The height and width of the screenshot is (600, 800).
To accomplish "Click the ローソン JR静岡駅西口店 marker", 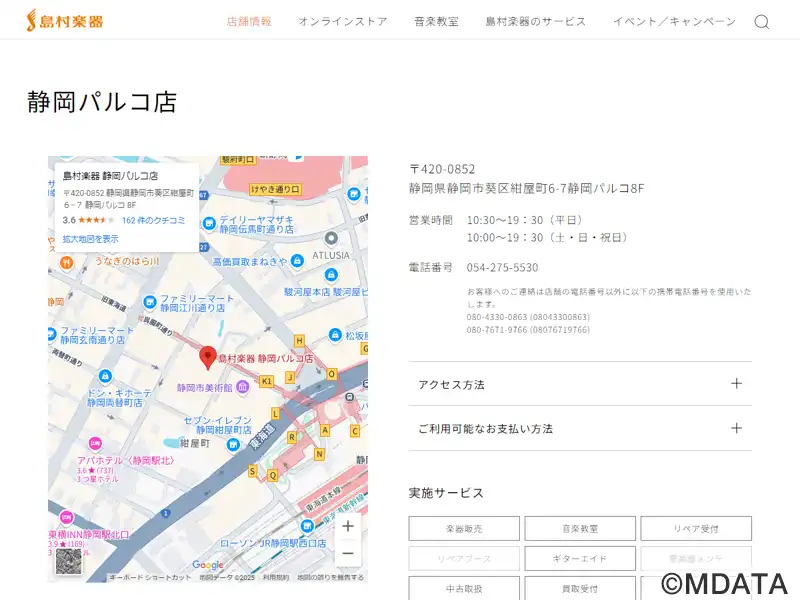I will pyautogui.click(x=307, y=526).
